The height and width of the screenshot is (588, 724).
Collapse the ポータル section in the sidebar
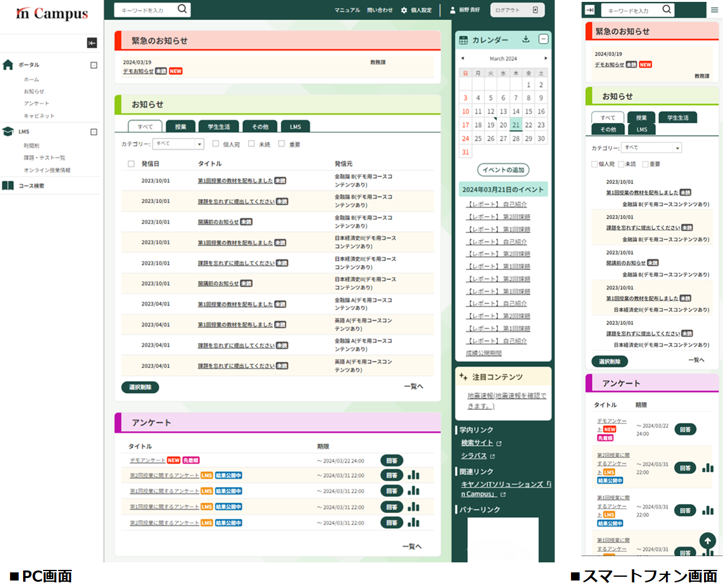pos(94,65)
